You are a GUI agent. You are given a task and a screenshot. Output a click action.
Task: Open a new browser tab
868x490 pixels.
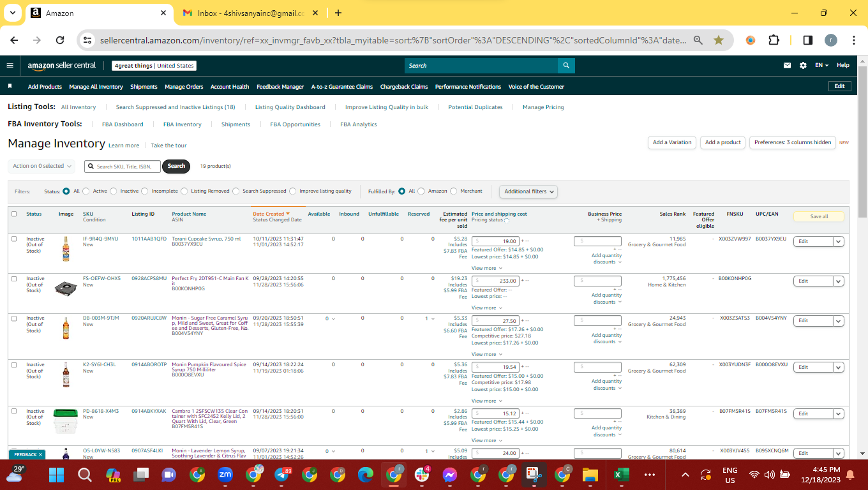pyautogui.click(x=338, y=13)
